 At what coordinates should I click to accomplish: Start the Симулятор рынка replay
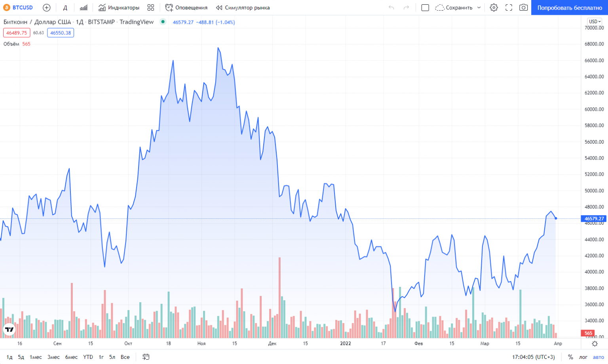tap(243, 8)
